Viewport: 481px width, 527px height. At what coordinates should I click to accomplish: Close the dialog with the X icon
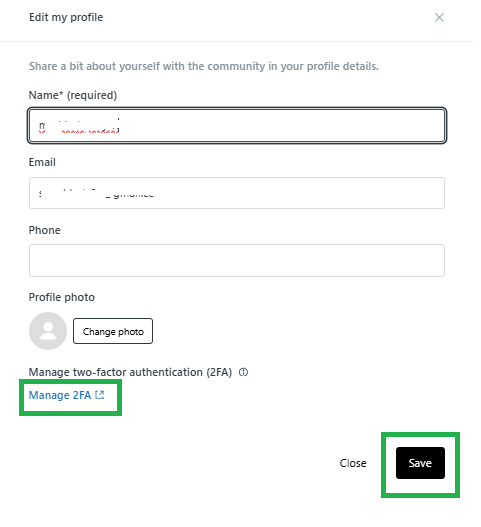click(439, 17)
